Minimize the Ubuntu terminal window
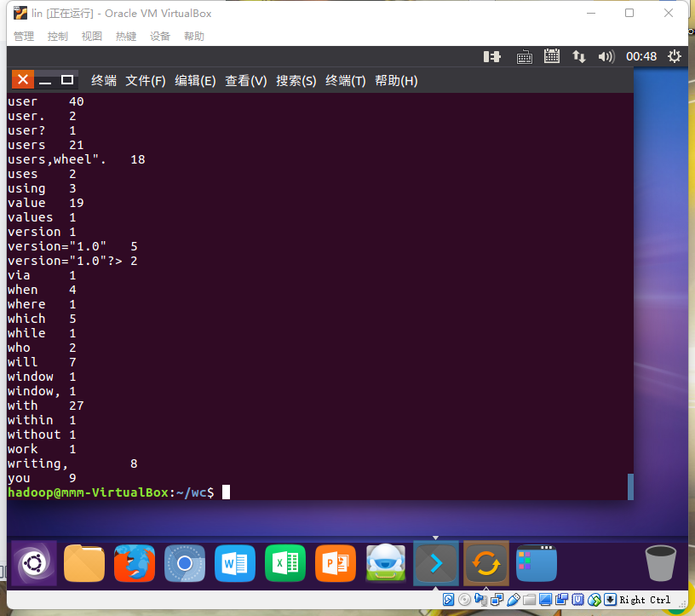Image resolution: width=695 pixels, height=616 pixels. (x=45, y=81)
